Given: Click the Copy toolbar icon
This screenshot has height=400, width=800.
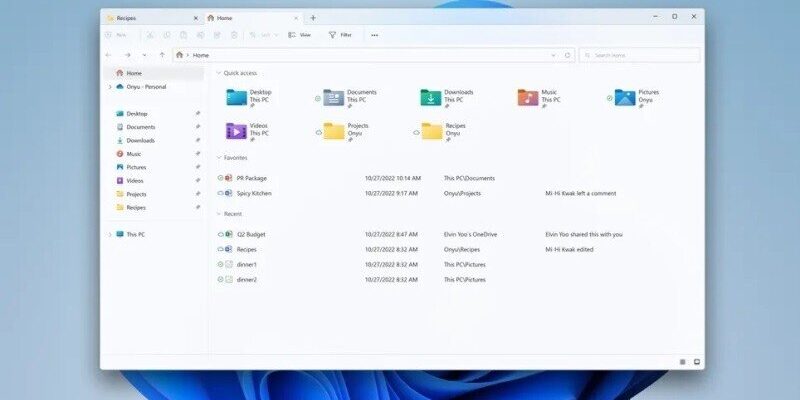Looking at the screenshot, I should click(167, 35).
